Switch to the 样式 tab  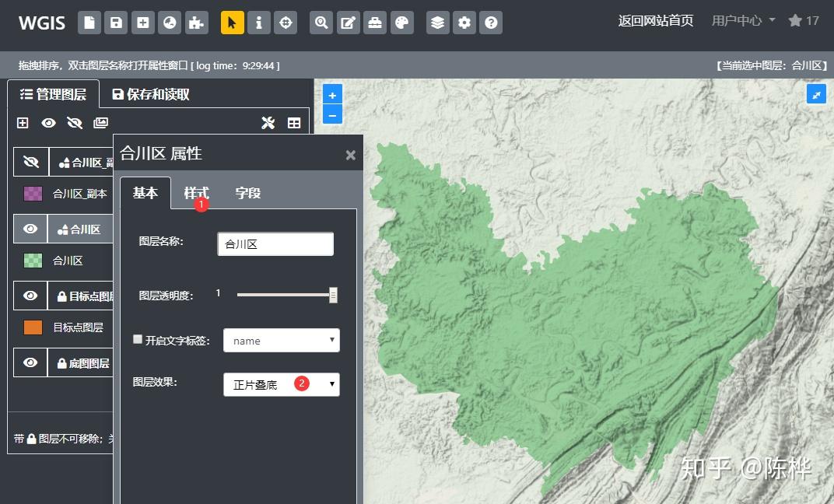click(x=196, y=192)
